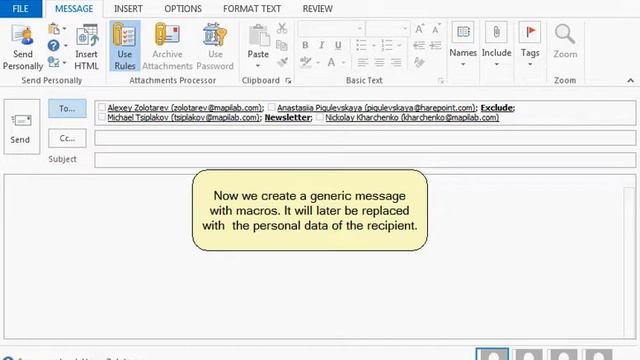Click the box beside Alexey Zolotarev
Screen dimensions: 640x360
pyautogui.click(x=102, y=107)
